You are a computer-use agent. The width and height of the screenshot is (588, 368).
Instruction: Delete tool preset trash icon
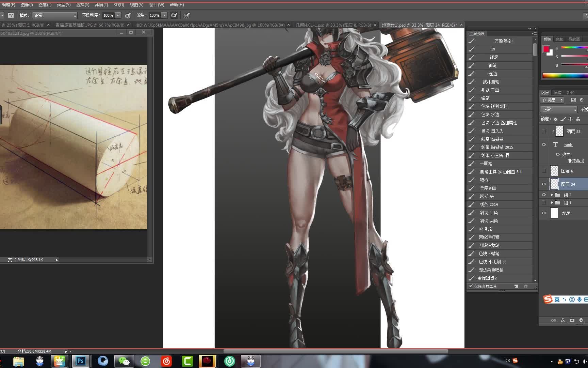point(526,287)
